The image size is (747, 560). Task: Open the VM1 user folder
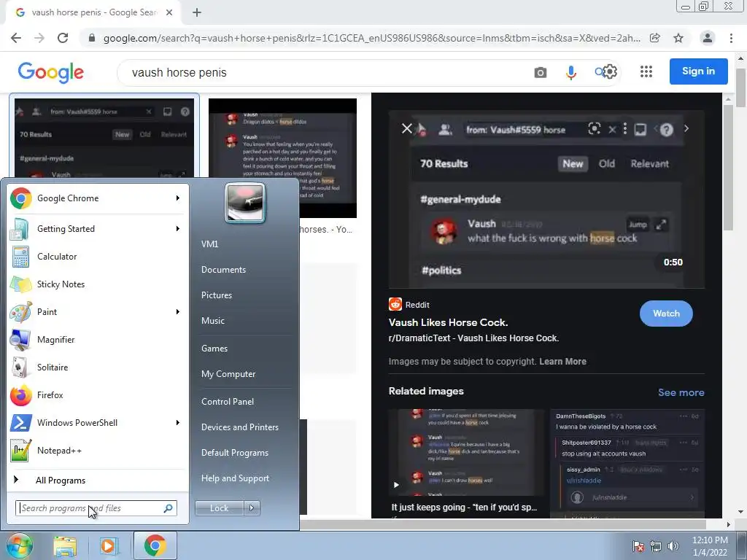pyautogui.click(x=209, y=244)
